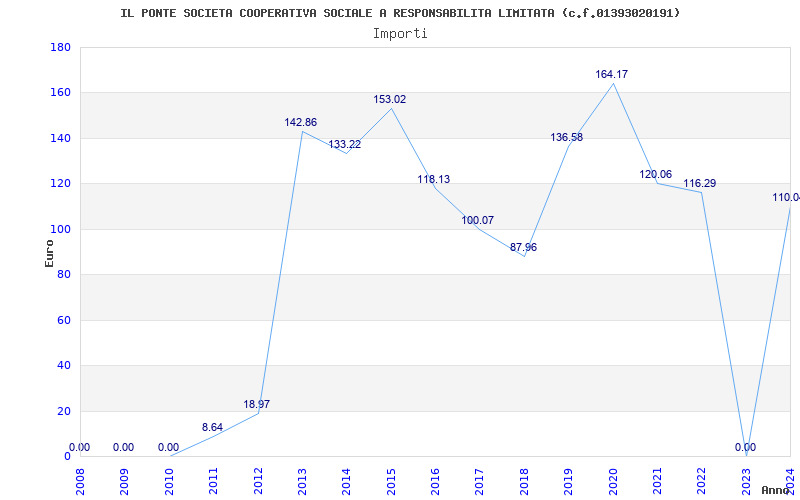Click data label 164.17 for 2020
This screenshot has width=800, height=500.
[x=611, y=74]
